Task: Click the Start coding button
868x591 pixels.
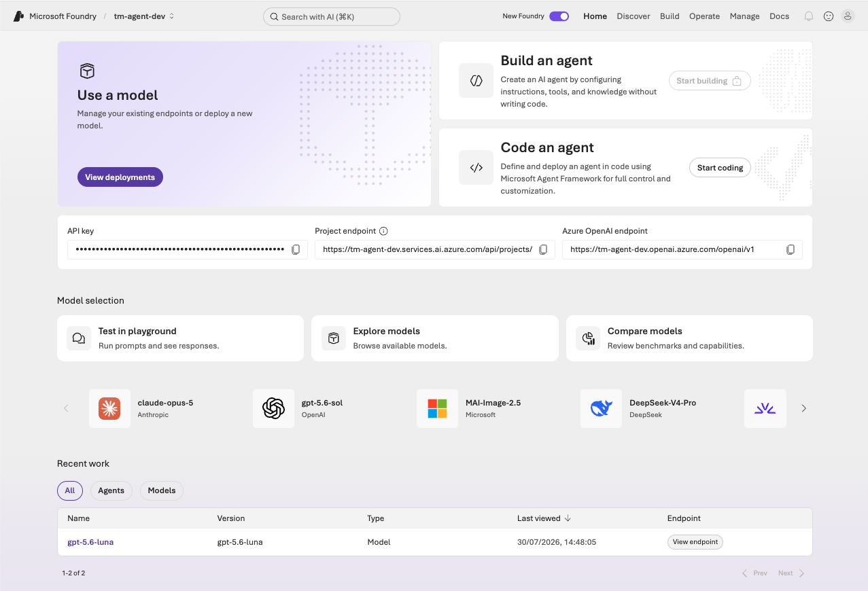Action: 720,168
